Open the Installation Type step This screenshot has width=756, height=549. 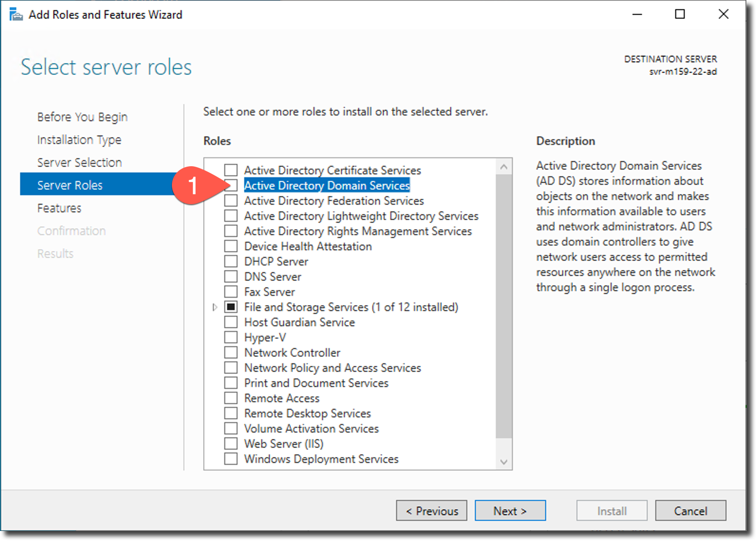coord(79,140)
